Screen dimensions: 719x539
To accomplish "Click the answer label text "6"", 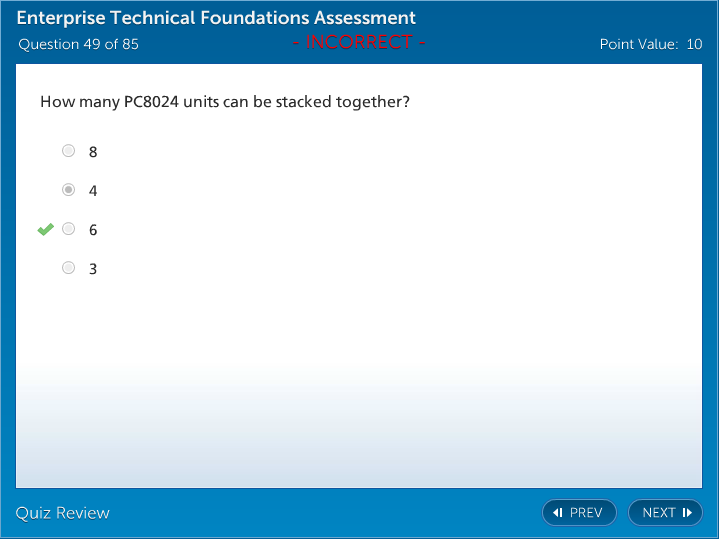I will [x=93, y=230].
